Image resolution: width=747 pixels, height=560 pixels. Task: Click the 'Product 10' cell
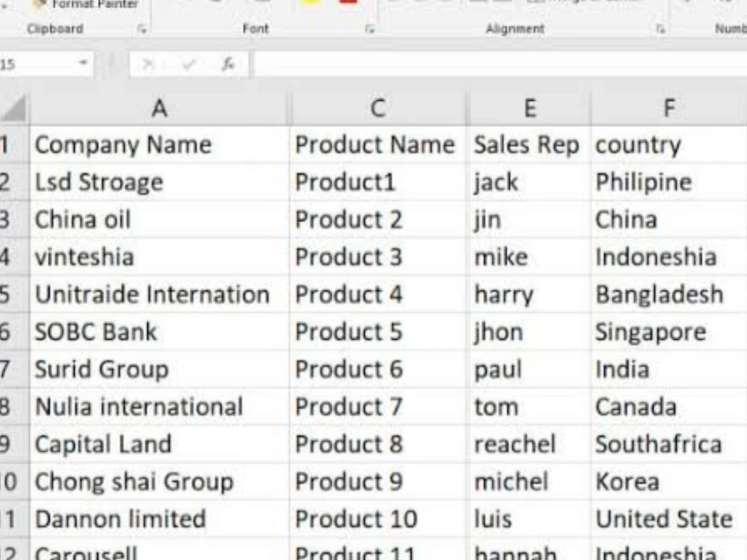378,519
